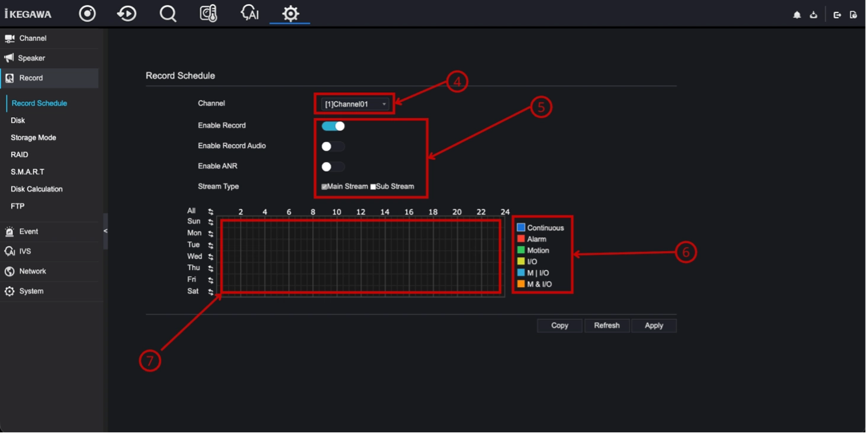Select the blue Continuous record type swatch
The width and height of the screenshot is (868, 434).
click(522, 228)
